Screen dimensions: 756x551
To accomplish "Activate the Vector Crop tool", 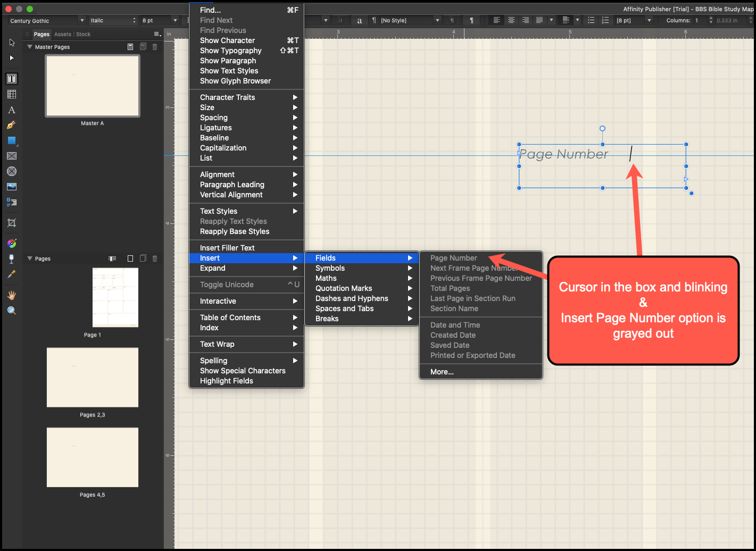I will coord(11,222).
